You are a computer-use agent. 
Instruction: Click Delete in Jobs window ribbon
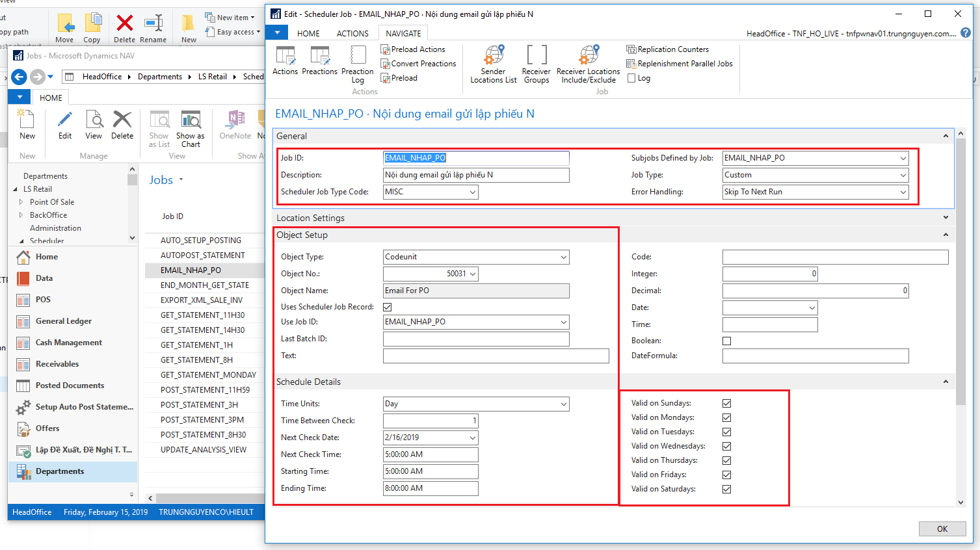(x=122, y=125)
